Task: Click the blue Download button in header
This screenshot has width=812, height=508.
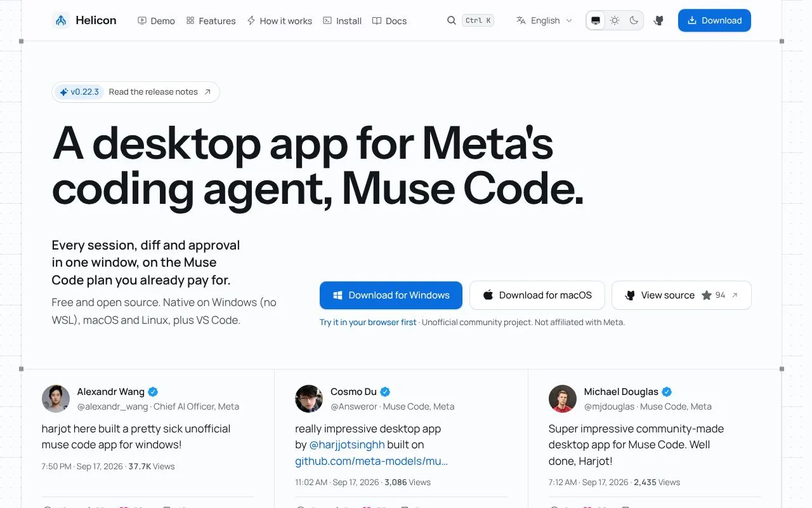Action: [x=714, y=20]
